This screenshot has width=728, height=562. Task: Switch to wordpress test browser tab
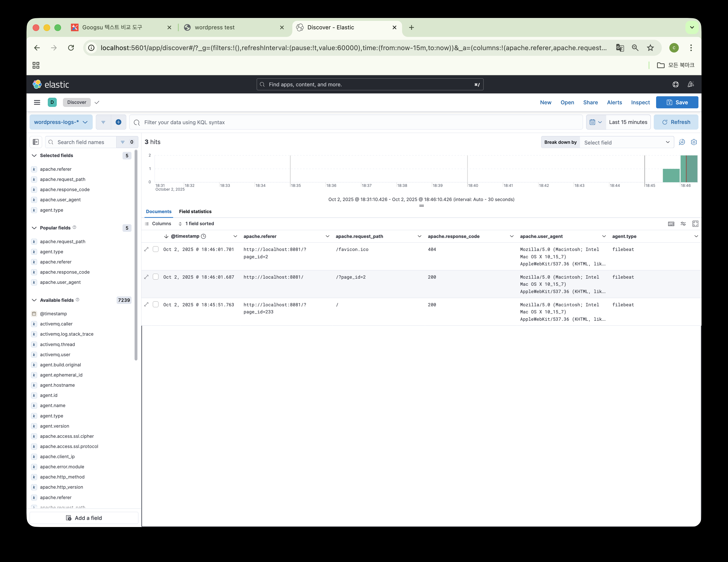[215, 27]
